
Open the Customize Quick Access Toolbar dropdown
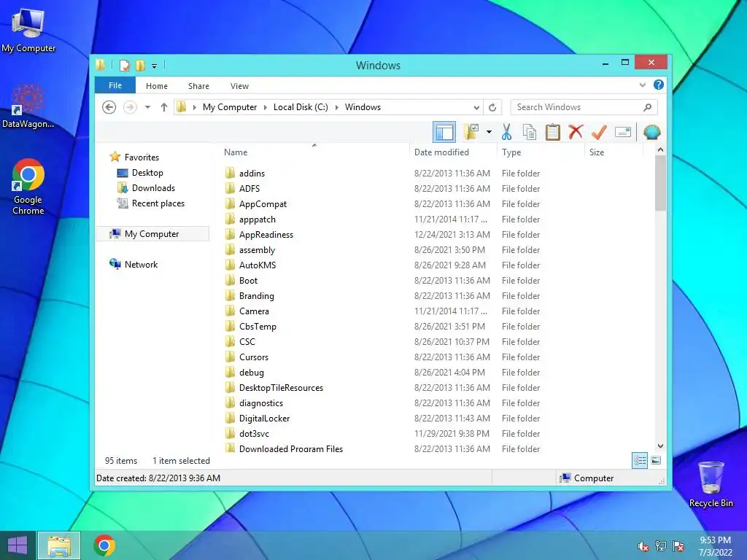pos(155,66)
